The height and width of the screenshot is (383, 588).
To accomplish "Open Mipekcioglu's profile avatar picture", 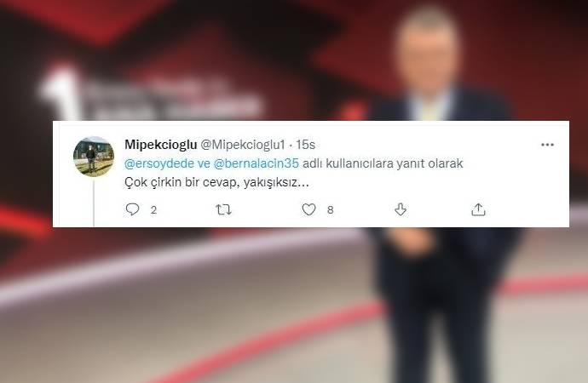I will [94, 156].
